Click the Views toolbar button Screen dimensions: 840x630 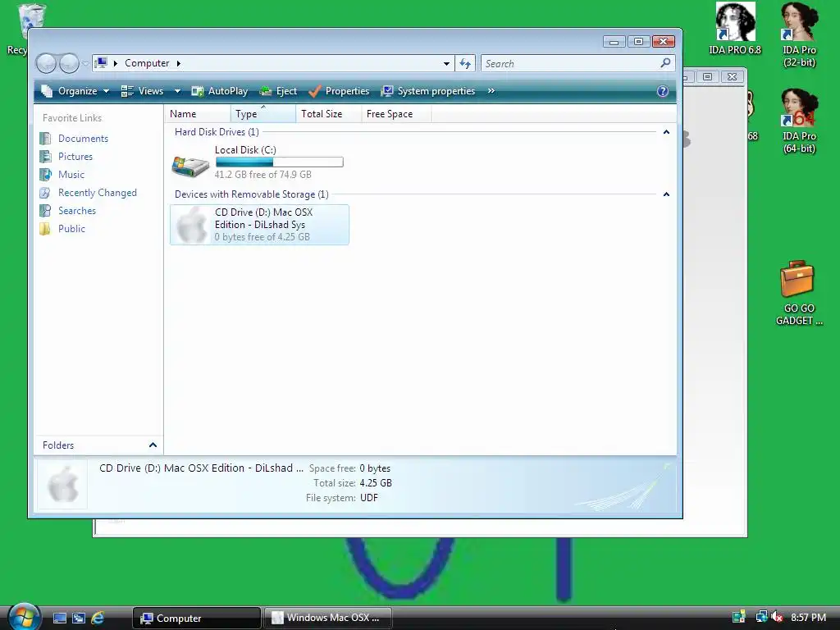point(142,91)
